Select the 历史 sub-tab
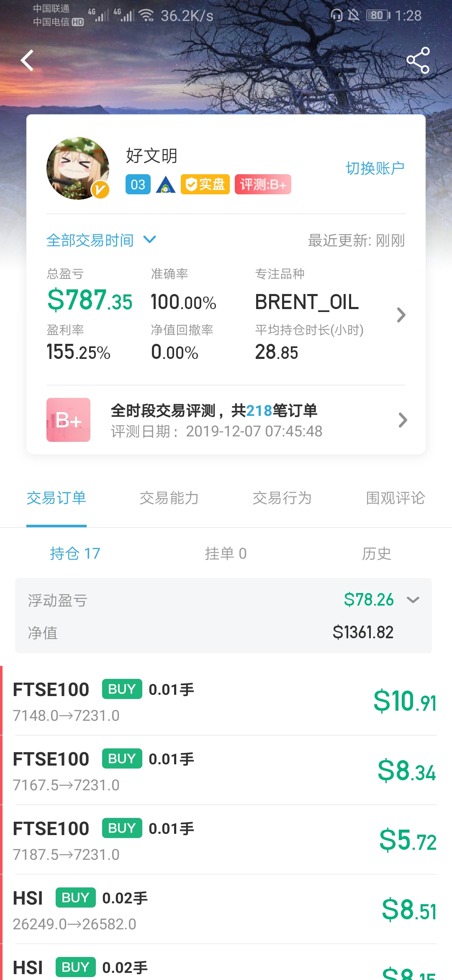 [x=376, y=553]
